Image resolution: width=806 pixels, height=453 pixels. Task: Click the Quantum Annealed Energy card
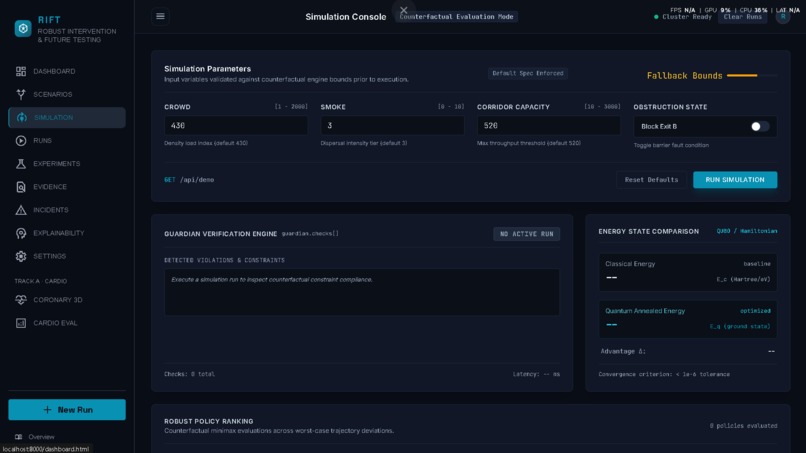click(x=688, y=319)
